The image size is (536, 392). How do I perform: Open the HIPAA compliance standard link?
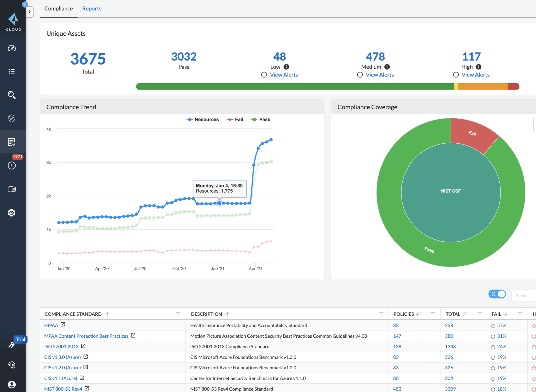[51, 325]
